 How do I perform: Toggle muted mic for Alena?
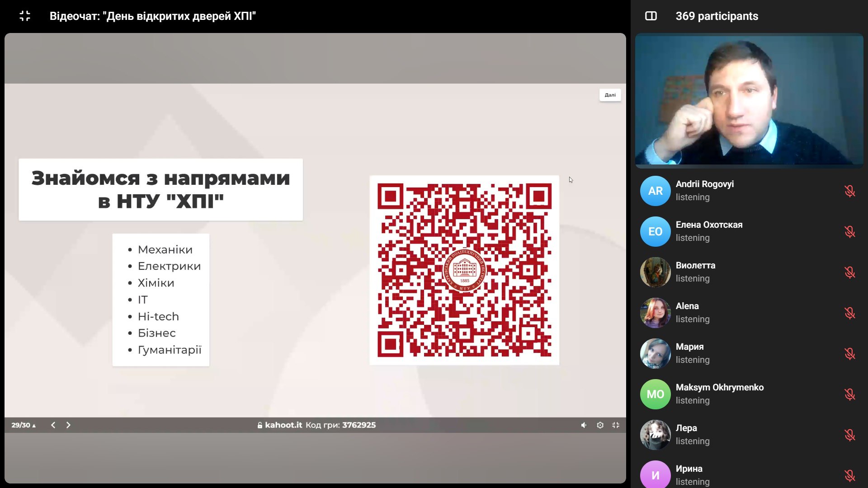[x=849, y=313]
